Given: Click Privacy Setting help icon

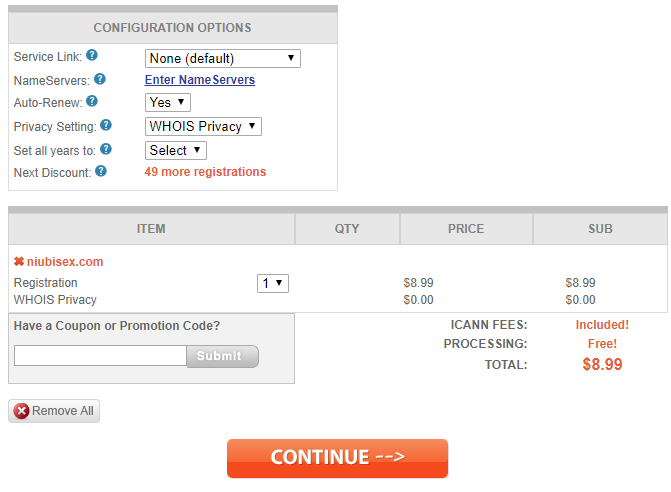Looking at the screenshot, I should pyautogui.click(x=106, y=126).
